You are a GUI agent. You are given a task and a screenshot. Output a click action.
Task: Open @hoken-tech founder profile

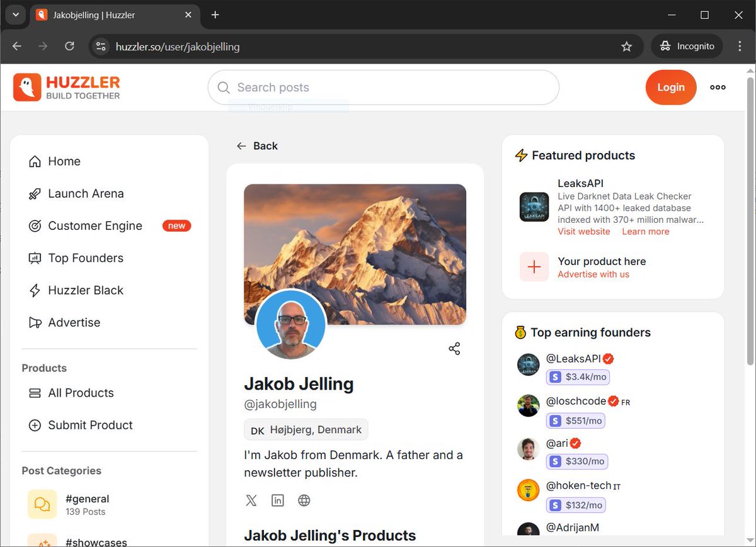578,485
